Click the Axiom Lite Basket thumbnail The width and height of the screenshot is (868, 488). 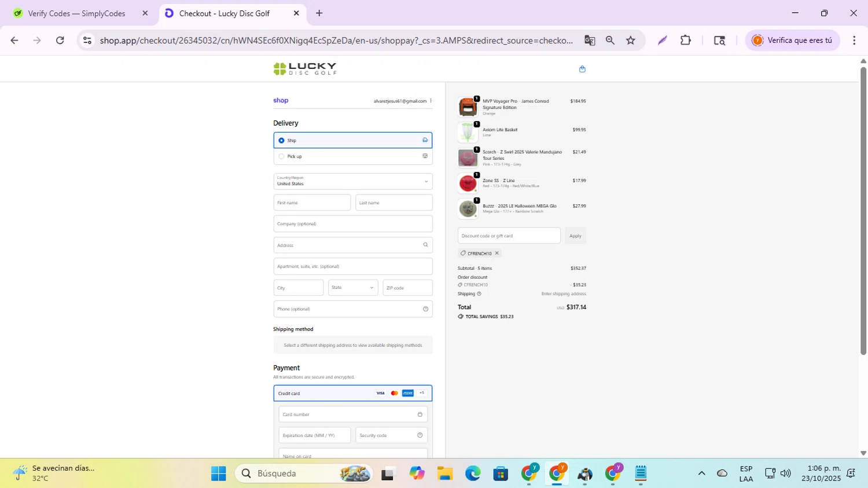[x=468, y=133]
